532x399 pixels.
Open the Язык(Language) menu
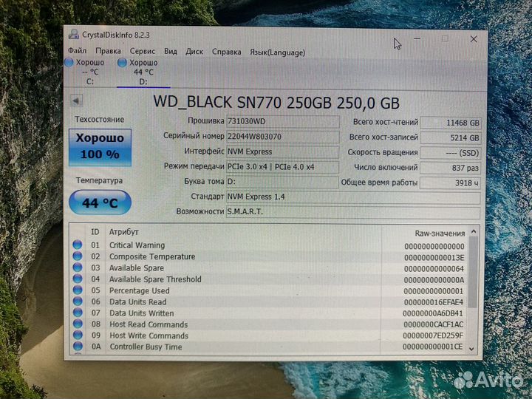coord(278,52)
